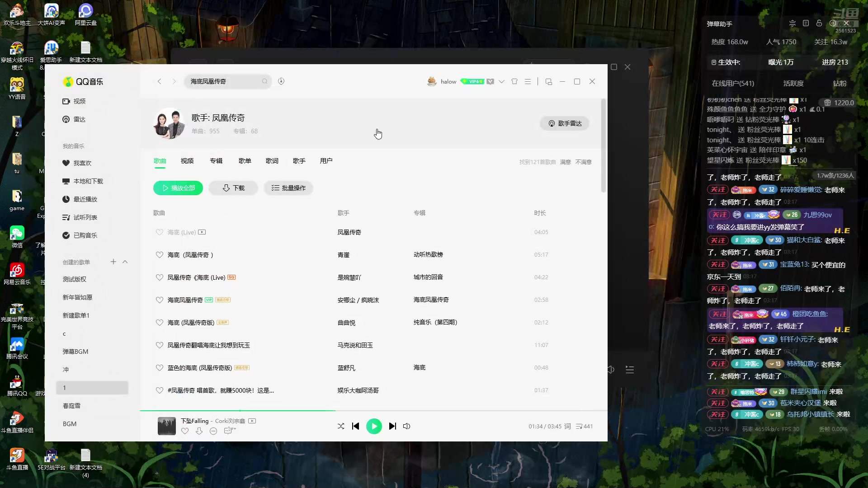The image size is (868, 488).
Task: Click the results vertical scrollbar
Action: (604, 145)
